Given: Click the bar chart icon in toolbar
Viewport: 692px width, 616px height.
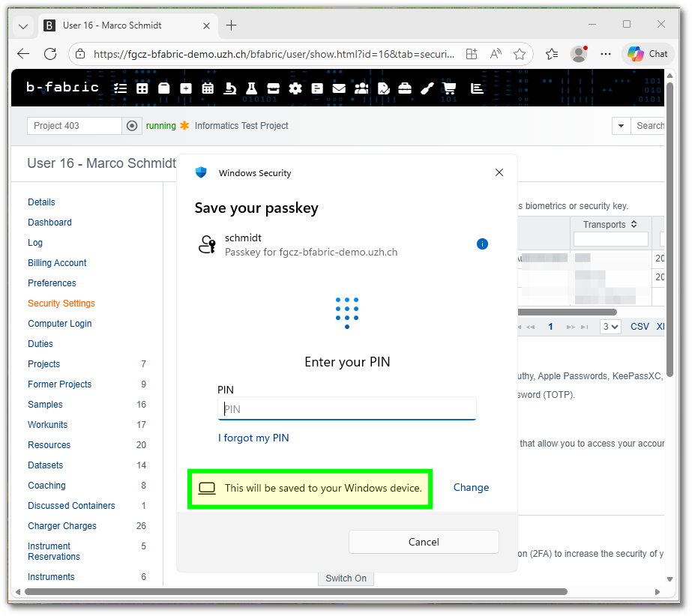Looking at the screenshot, I should coord(477,88).
